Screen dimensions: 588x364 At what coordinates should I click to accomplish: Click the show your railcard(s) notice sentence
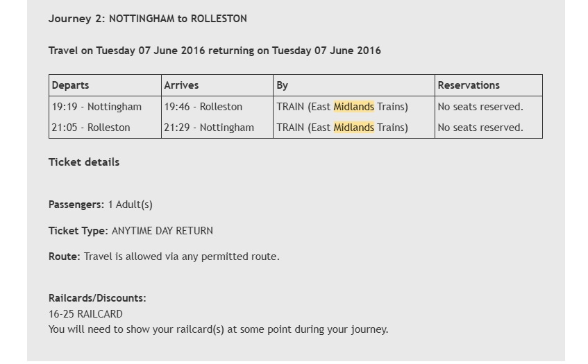click(x=218, y=329)
